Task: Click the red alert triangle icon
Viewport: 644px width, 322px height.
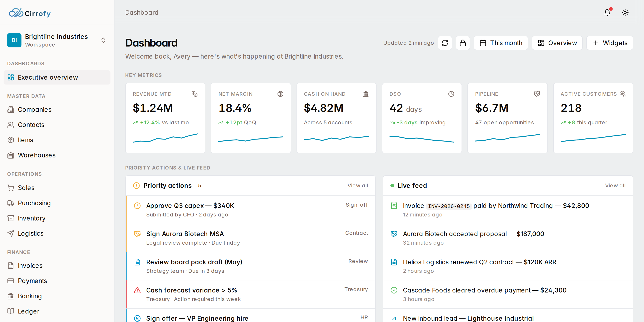Action: tap(137, 290)
